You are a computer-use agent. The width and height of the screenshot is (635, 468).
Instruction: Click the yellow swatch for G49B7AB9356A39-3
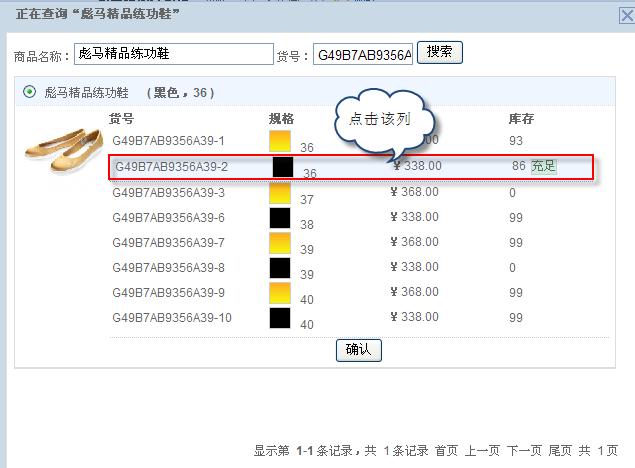tap(280, 192)
